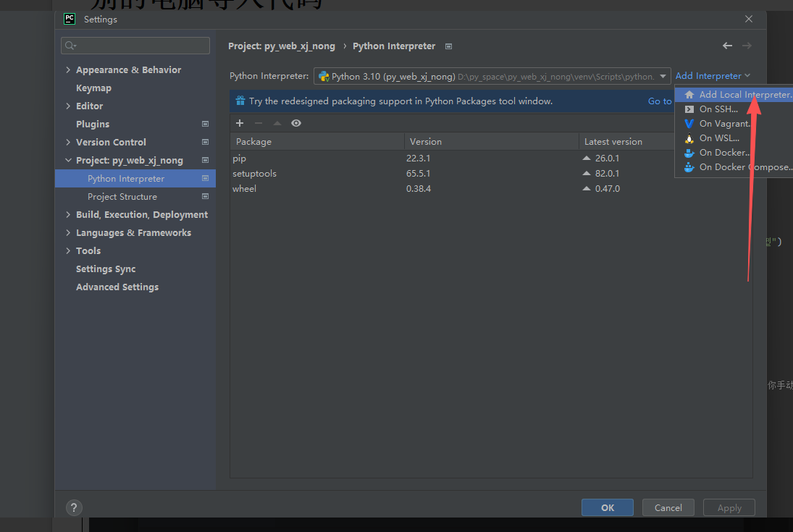Choose Add Local Interpreter from menu
Screen dimensions: 793x532
[x=734, y=95]
